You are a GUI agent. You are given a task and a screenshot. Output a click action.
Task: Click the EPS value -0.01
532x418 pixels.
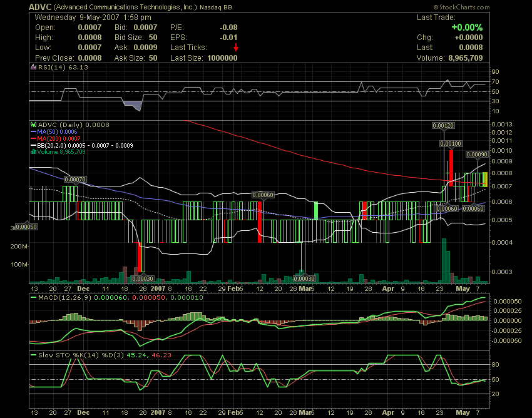(x=228, y=38)
